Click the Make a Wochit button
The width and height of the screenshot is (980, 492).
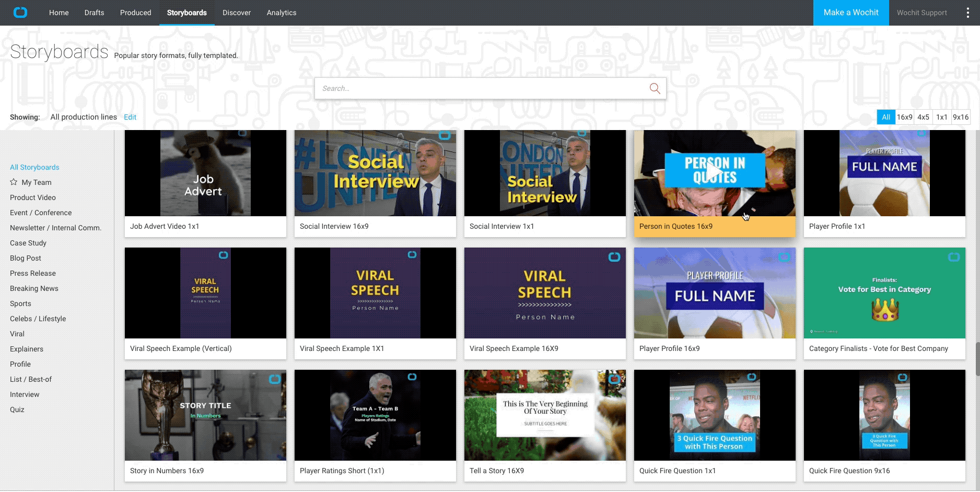click(851, 13)
